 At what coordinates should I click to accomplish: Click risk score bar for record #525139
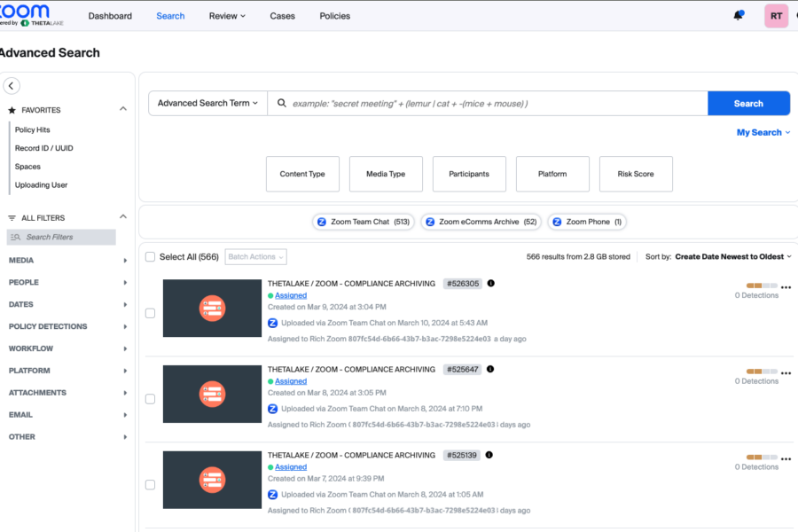point(762,458)
